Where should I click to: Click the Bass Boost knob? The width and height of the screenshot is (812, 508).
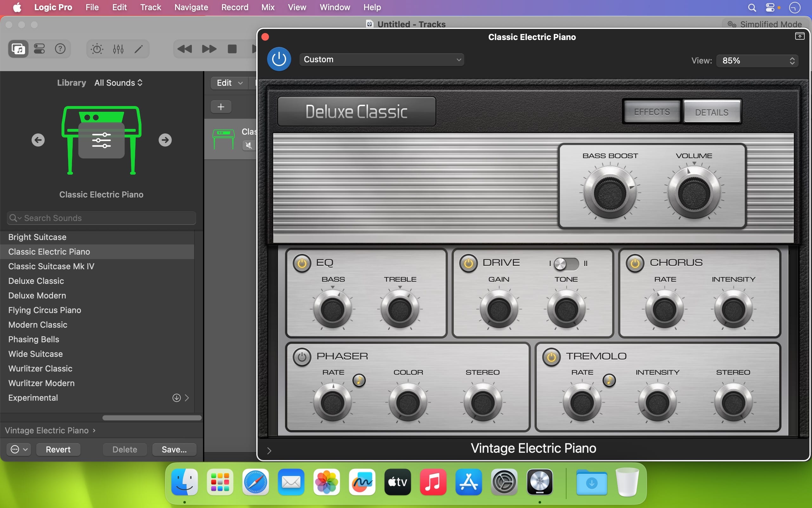point(610,193)
